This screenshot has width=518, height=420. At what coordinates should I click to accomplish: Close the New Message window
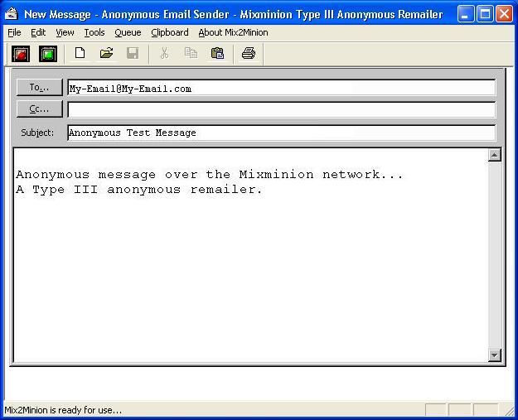coord(504,14)
